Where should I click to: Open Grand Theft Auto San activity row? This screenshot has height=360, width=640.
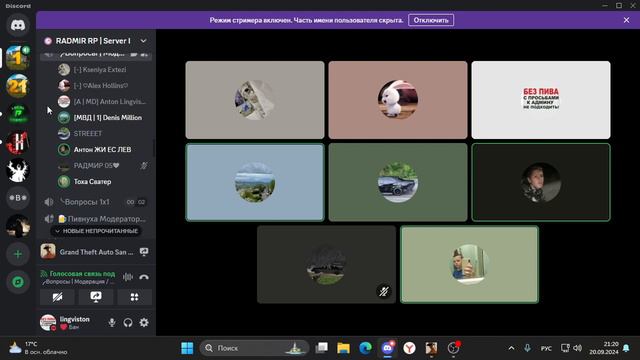tap(96, 252)
